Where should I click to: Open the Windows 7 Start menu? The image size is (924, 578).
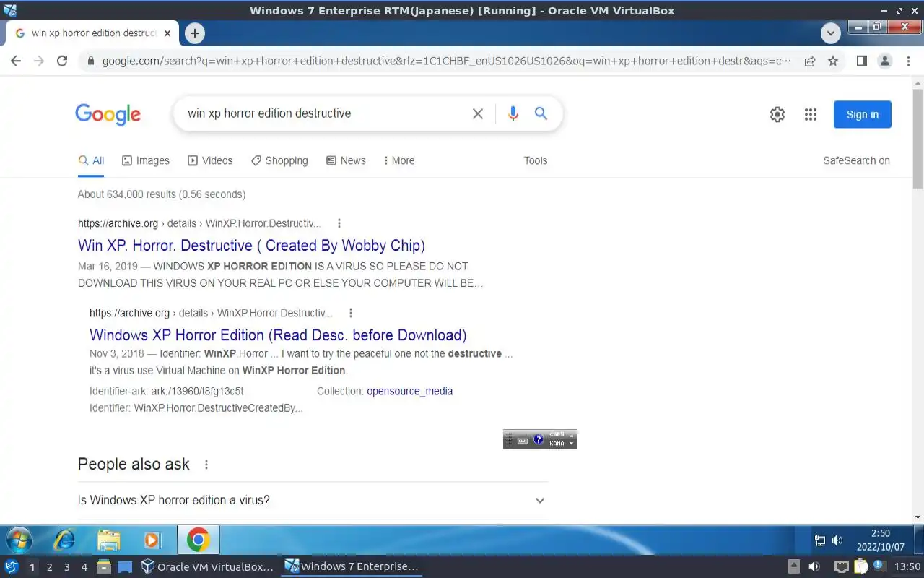click(x=19, y=540)
